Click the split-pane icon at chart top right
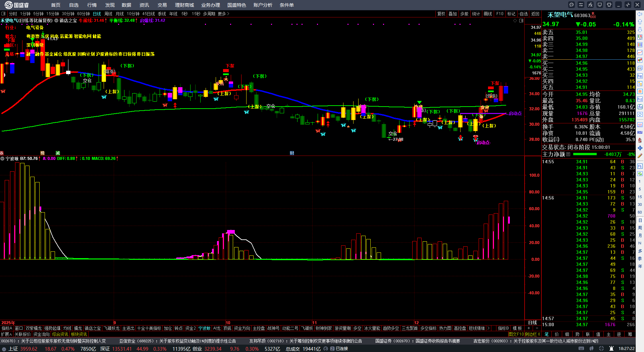This screenshot has width=644, height=352. pos(521,20)
